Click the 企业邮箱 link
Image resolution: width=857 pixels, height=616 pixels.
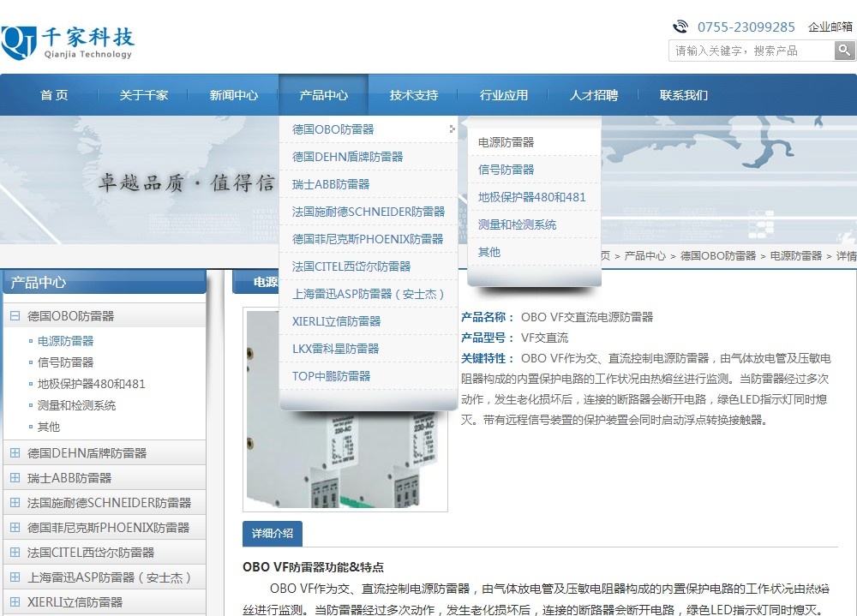point(830,27)
